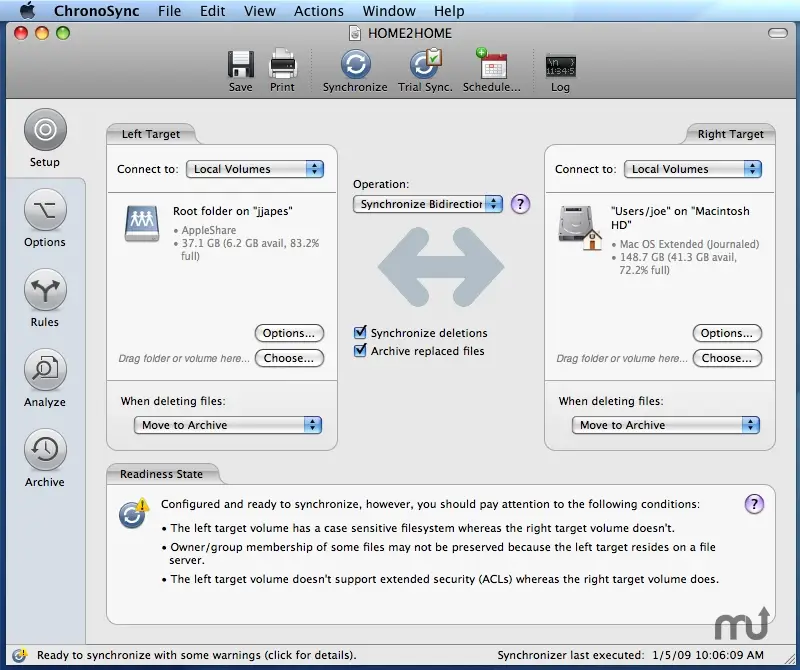
Task: Open Left Target When deleting files dropdown
Action: pyautogui.click(x=228, y=425)
